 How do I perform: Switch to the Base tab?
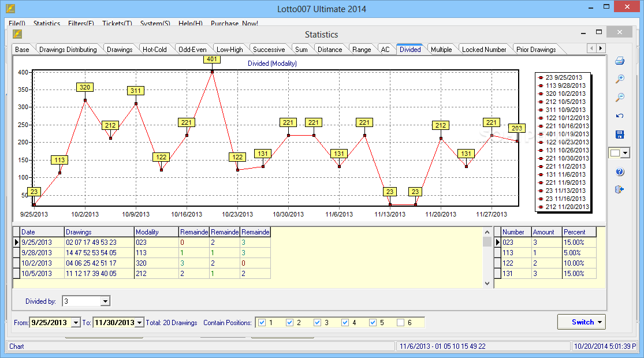click(x=22, y=49)
